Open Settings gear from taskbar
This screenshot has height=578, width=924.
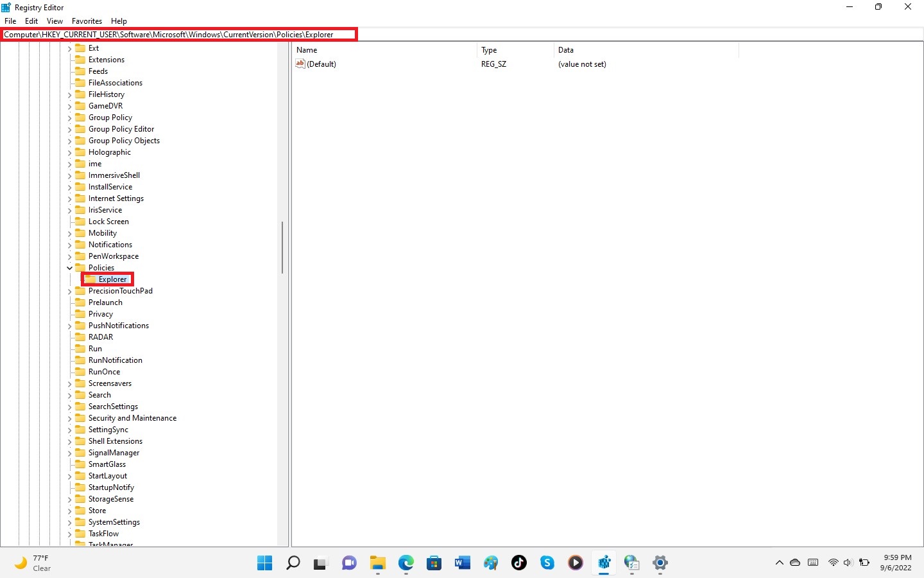[660, 563]
